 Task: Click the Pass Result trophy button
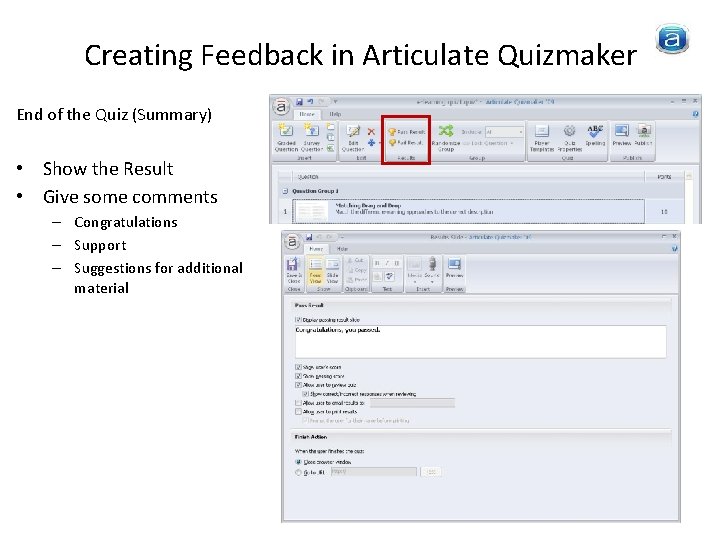(406, 132)
